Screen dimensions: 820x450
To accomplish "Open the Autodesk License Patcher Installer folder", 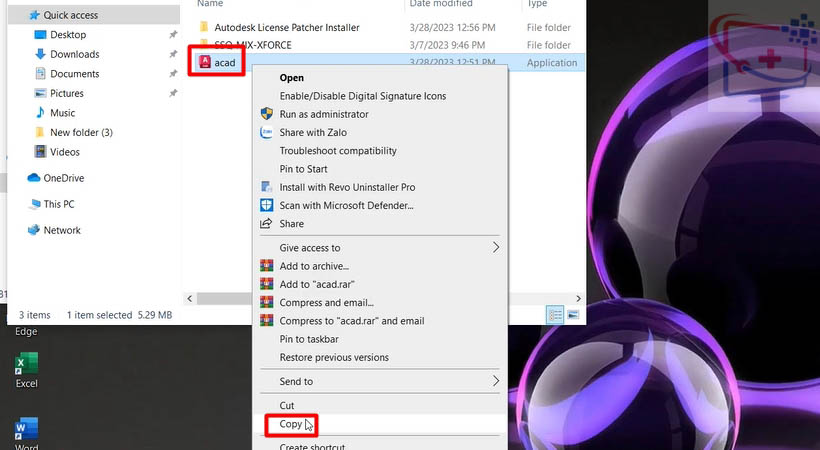I will [287, 28].
